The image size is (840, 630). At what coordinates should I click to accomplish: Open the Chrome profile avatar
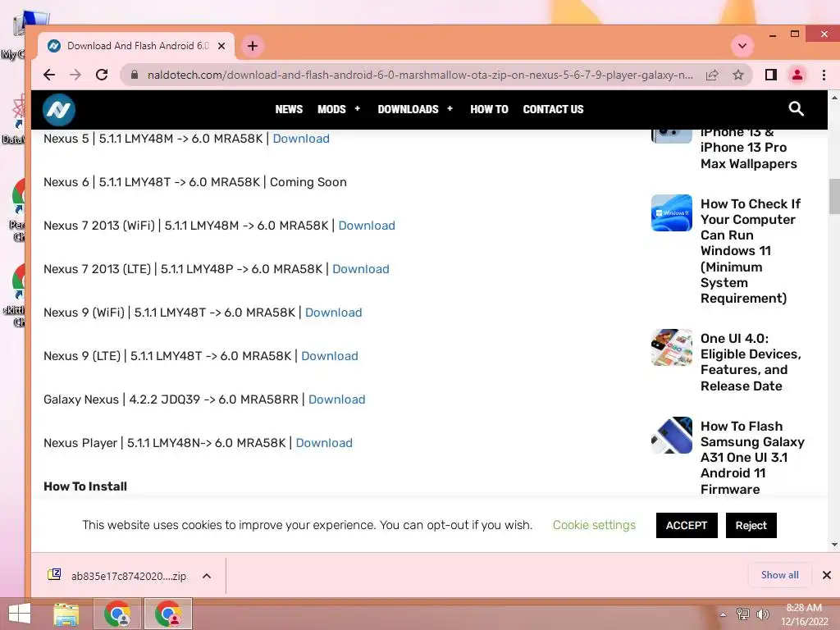tap(797, 75)
